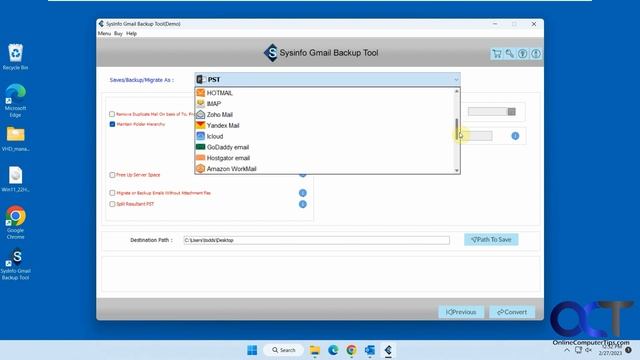
Task: Choose Zoho Mail in the dropdown list
Action: tap(324, 115)
